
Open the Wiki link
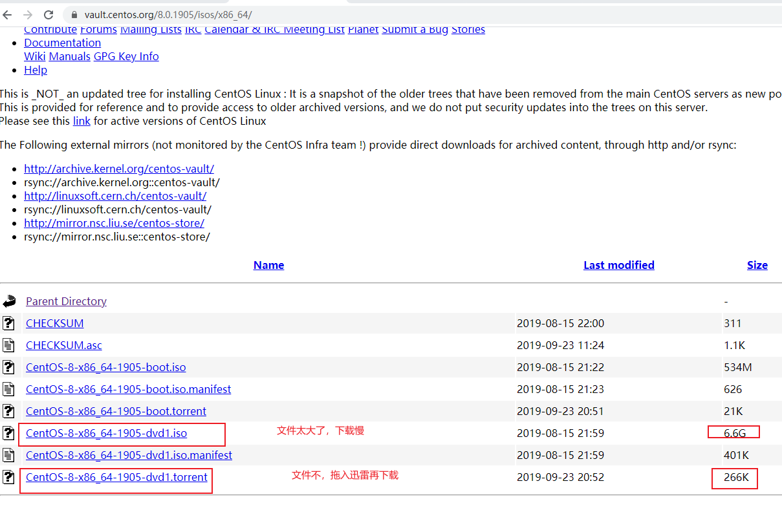click(35, 56)
